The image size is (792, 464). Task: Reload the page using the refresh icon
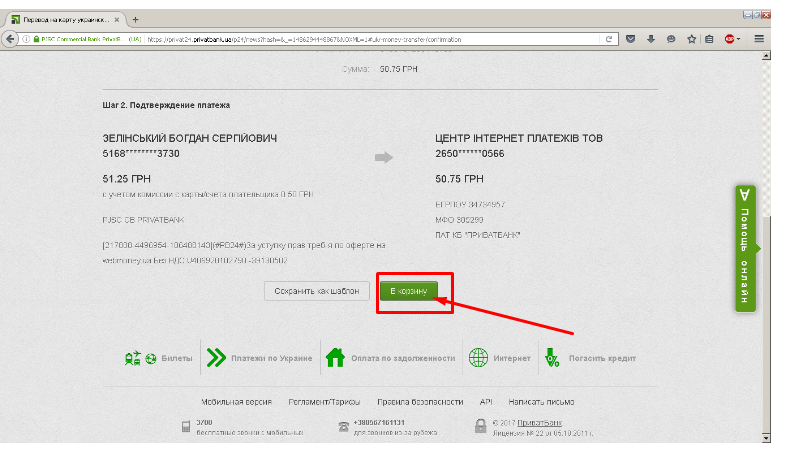(608, 39)
